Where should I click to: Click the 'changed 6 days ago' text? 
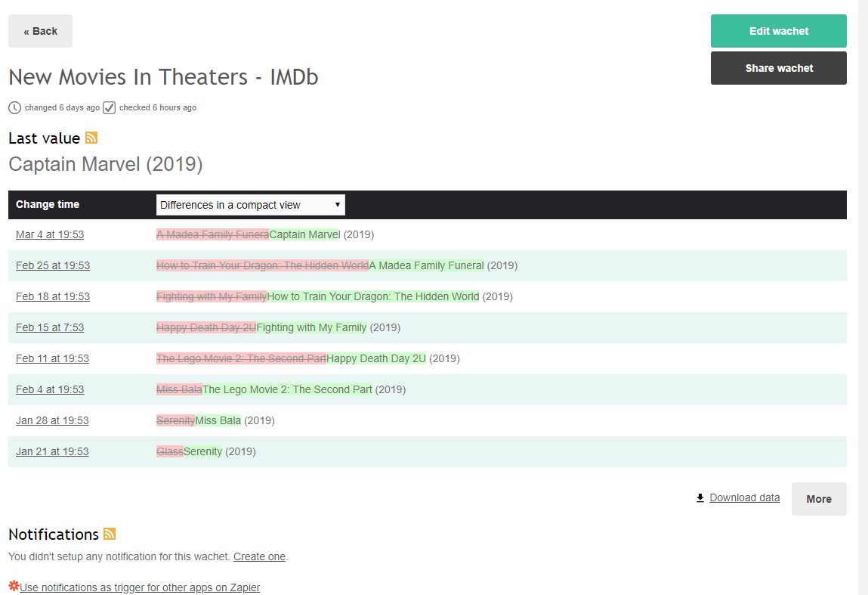coord(62,107)
